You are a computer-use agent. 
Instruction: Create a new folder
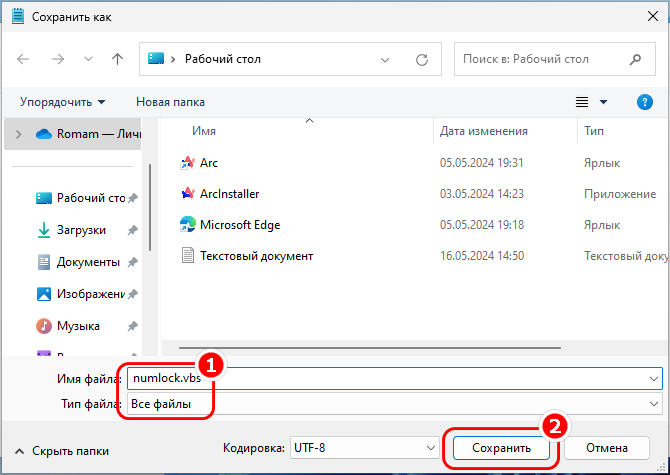coord(170,102)
